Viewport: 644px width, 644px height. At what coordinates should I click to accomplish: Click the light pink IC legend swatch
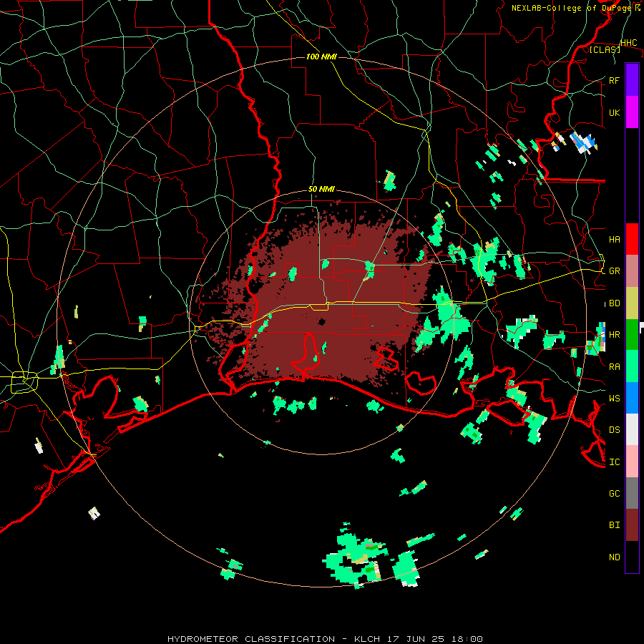[632, 462]
